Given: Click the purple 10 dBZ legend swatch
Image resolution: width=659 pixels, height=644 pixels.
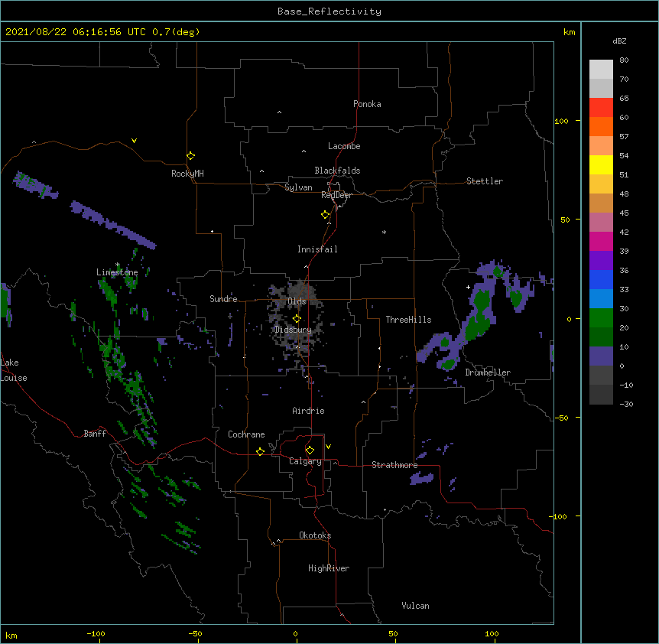Looking at the screenshot, I should tap(601, 356).
